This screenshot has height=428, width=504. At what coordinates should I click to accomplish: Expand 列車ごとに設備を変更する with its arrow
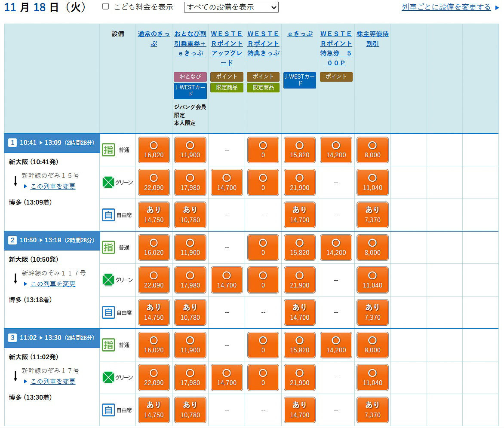447,7
